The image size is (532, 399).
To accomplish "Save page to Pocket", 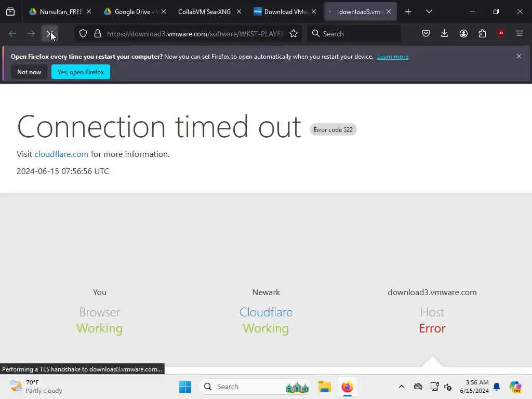I will pyautogui.click(x=426, y=33).
